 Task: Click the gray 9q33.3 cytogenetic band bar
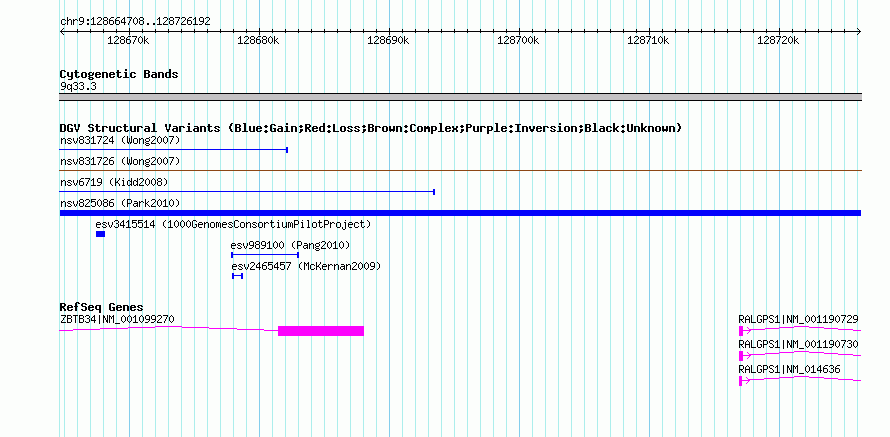pos(460,97)
